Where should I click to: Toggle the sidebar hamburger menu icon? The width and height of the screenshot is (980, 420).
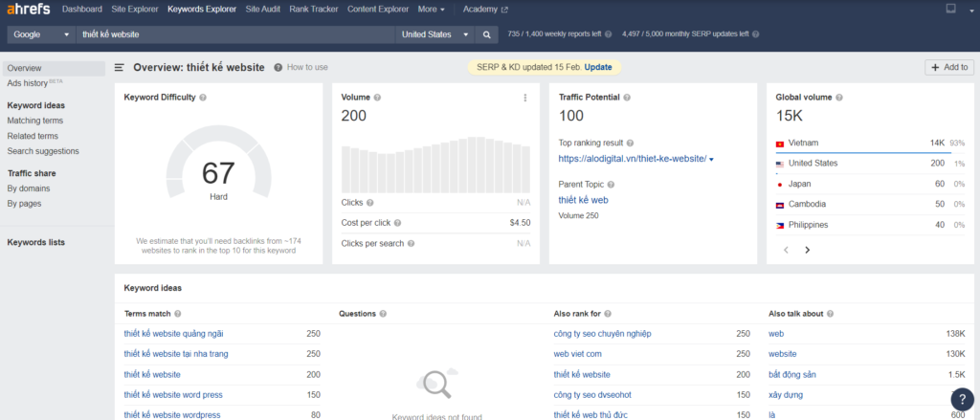pyautogui.click(x=120, y=68)
